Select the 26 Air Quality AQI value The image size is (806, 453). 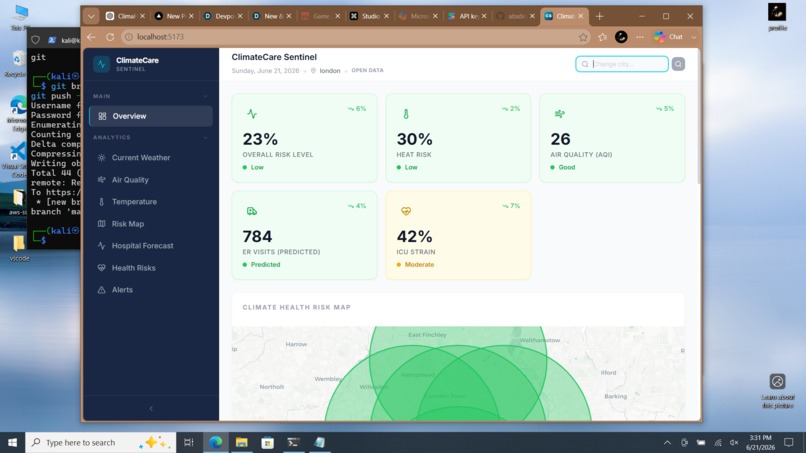click(x=560, y=139)
